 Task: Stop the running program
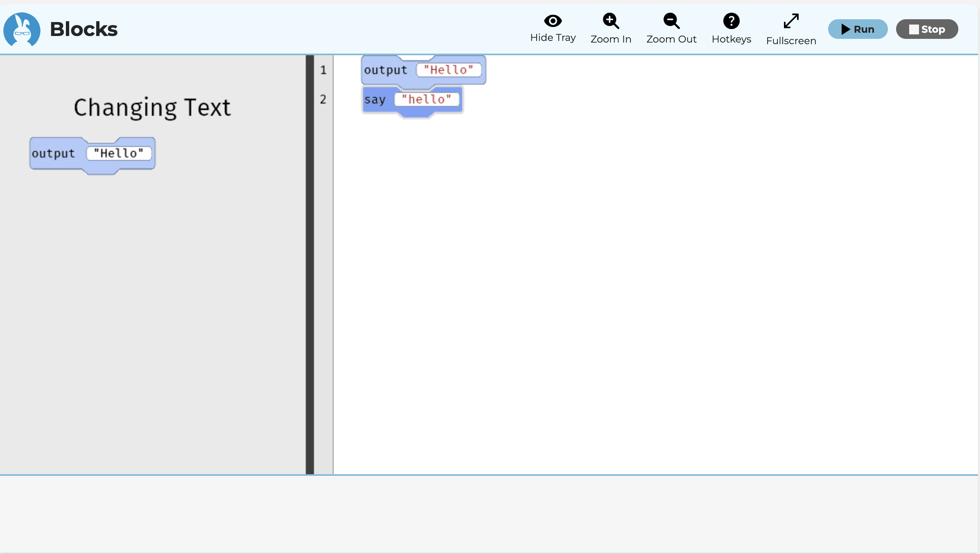[927, 29]
